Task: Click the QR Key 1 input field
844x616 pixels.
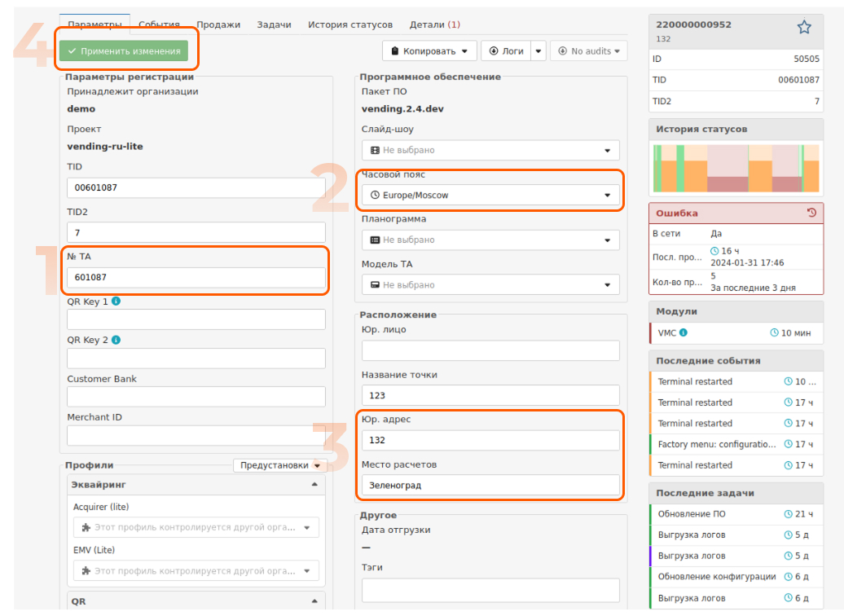Action: tap(196, 319)
